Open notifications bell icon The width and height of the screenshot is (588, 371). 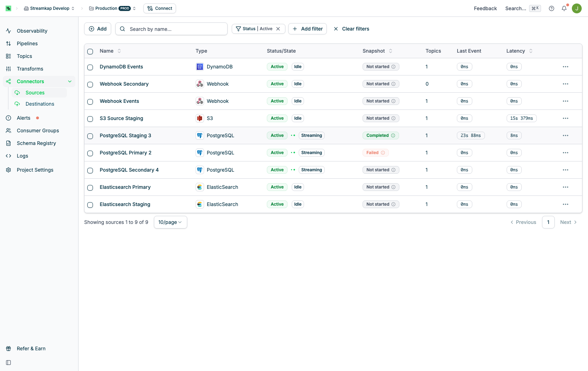click(564, 8)
